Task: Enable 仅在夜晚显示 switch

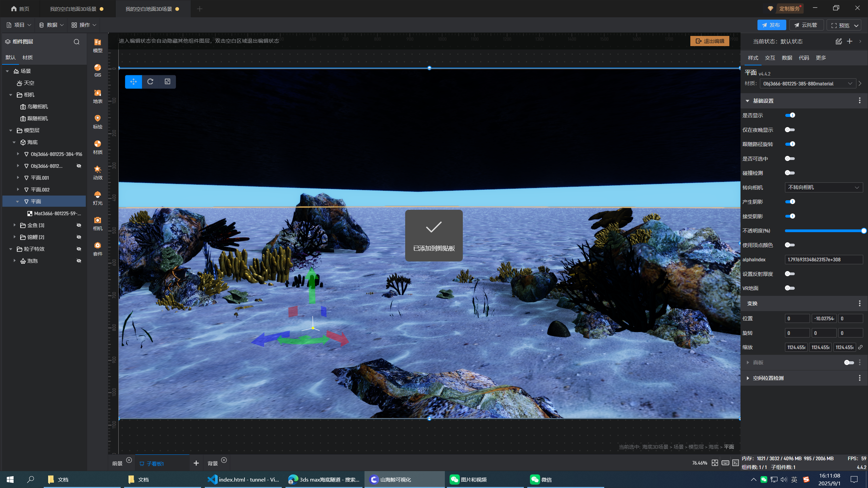Action: point(790,130)
